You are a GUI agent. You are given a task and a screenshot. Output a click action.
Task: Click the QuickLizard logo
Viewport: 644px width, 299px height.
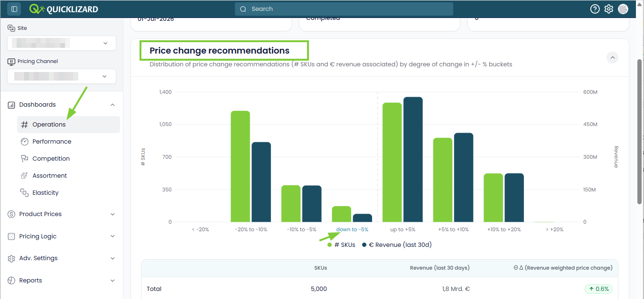point(64,9)
